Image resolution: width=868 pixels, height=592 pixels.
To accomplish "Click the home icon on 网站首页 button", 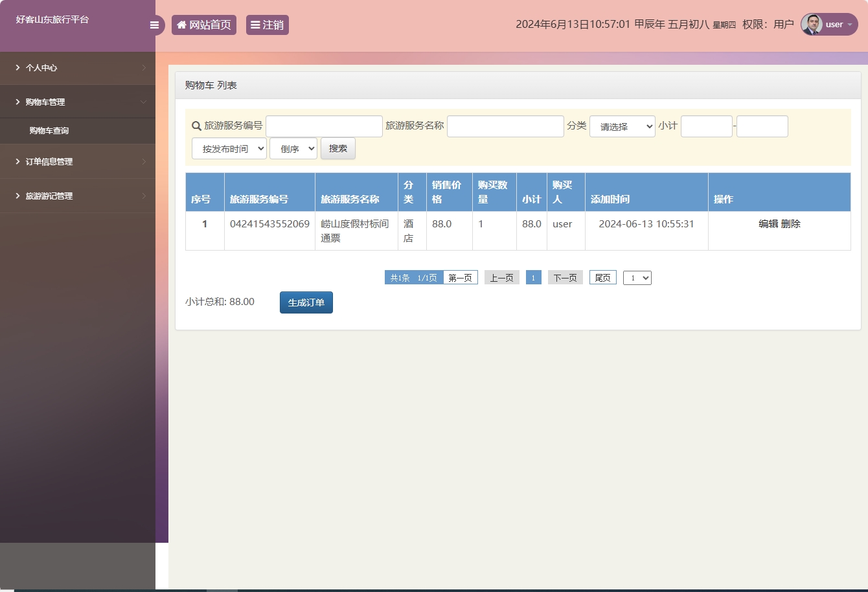I will click(x=180, y=24).
